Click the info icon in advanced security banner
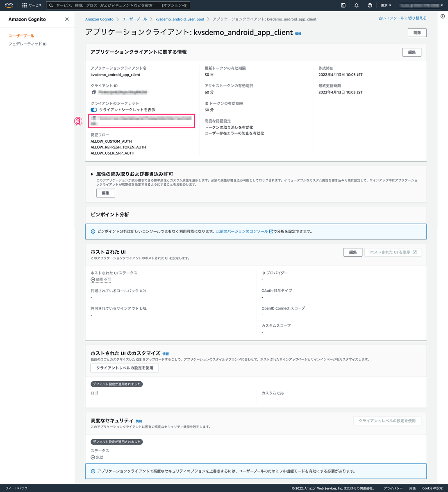 pyautogui.click(x=93, y=471)
